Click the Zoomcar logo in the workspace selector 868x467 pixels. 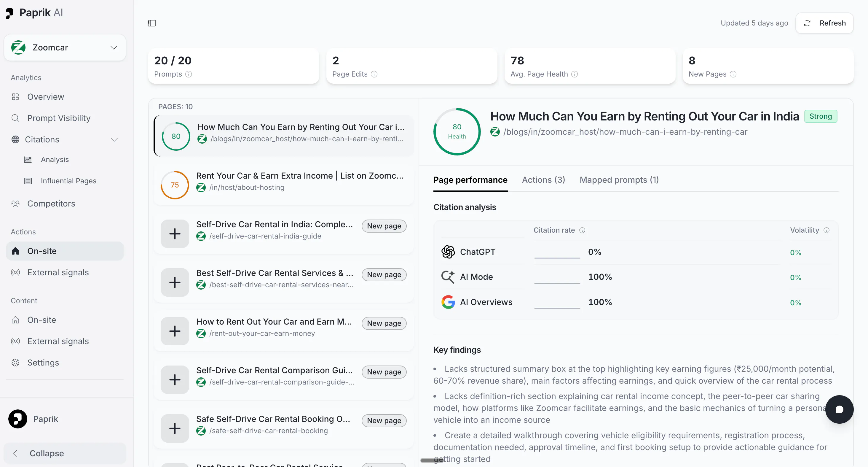point(19,47)
